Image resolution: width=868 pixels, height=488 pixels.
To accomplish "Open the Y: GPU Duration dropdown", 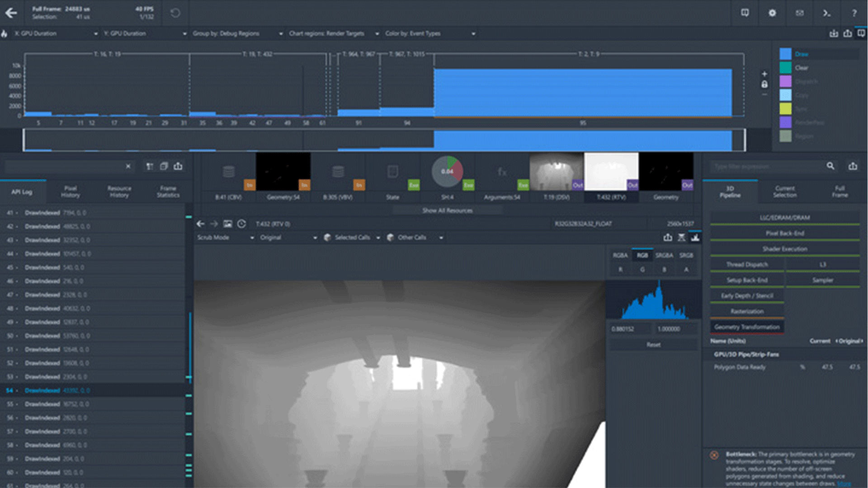I will coord(145,33).
